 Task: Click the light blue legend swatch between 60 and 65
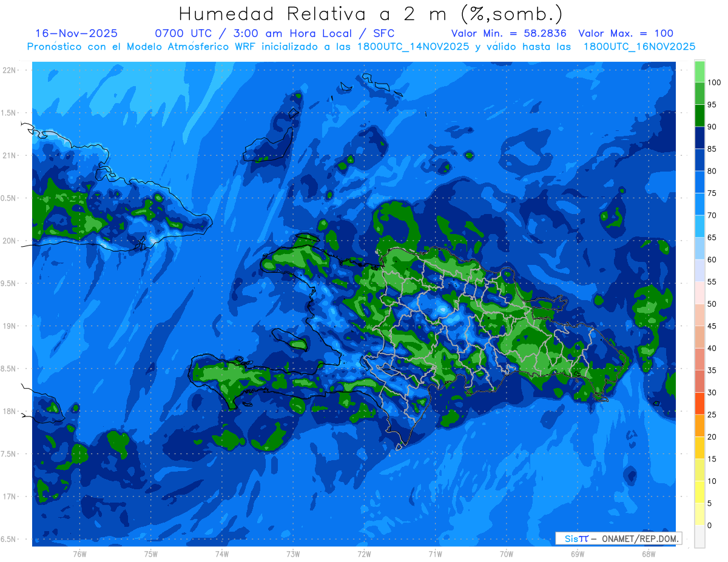pyautogui.click(x=699, y=249)
